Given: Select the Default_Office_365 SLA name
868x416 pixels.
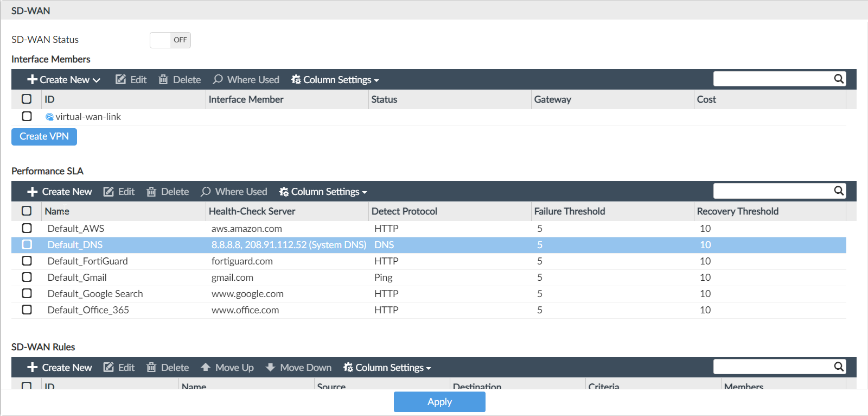Looking at the screenshot, I should 88,310.
